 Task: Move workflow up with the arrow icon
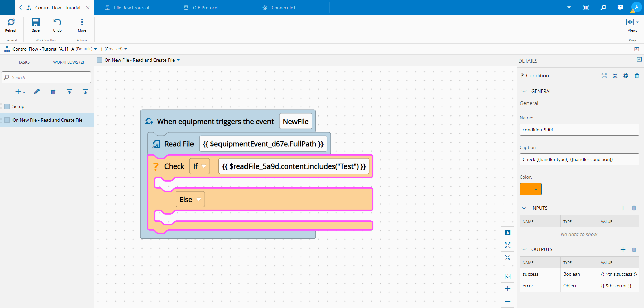69,92
